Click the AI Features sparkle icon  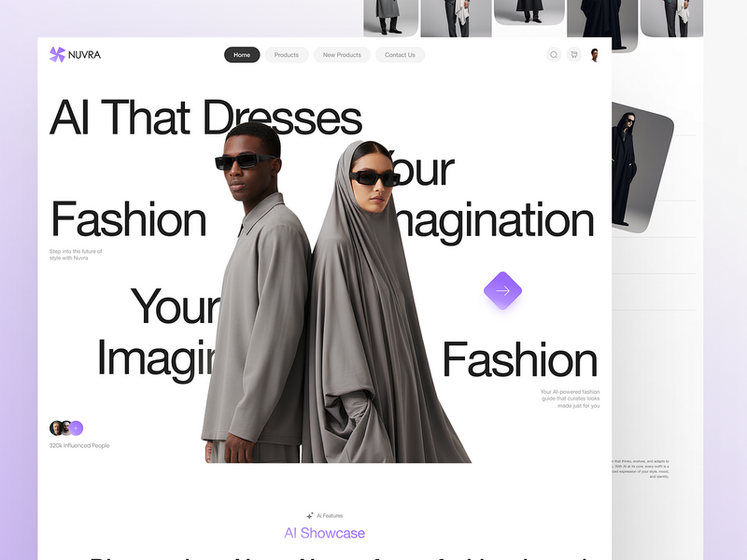(308, 514)
